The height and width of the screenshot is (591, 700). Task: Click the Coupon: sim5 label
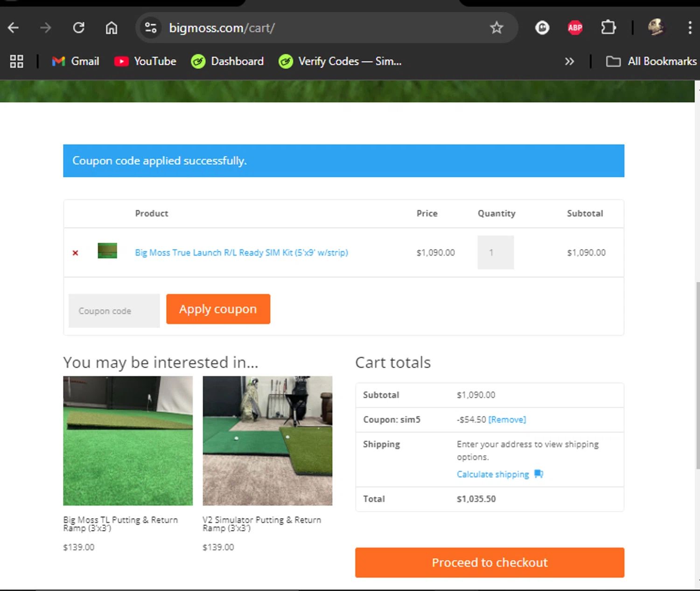tap(392, 420)
